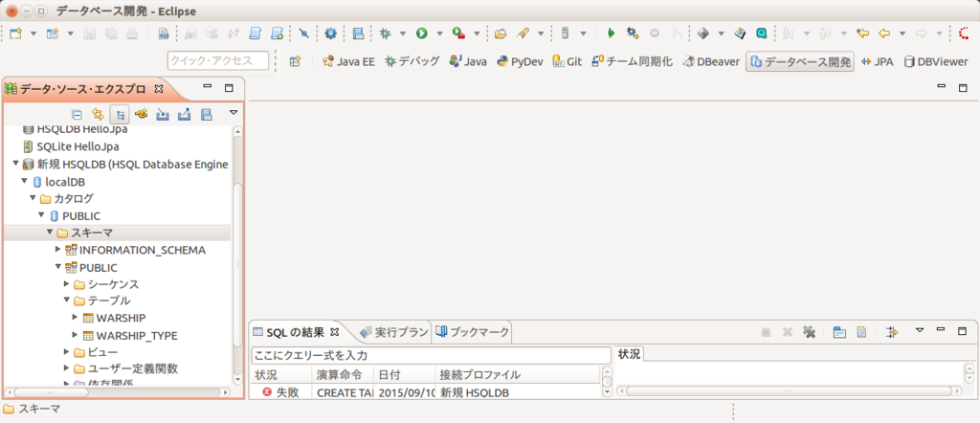
Task: Click the green bug Debug toolbar icon
Action: (x=385, y=33)
